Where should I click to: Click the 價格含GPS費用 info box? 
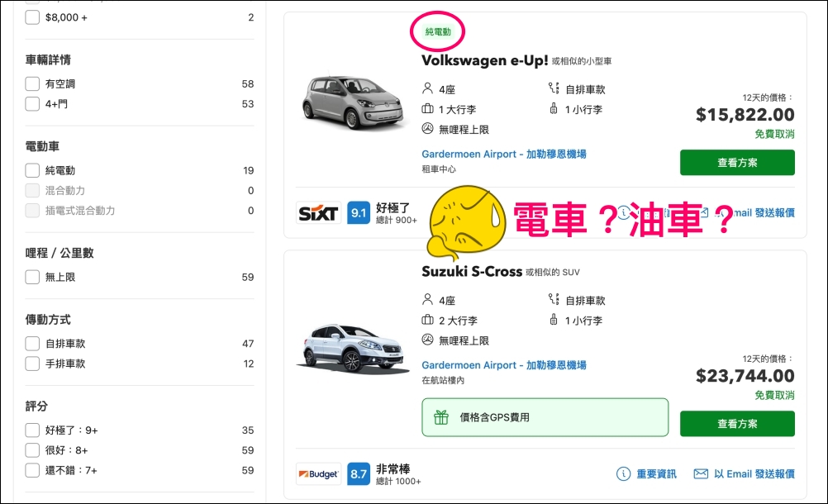click(x=545, y=417)
